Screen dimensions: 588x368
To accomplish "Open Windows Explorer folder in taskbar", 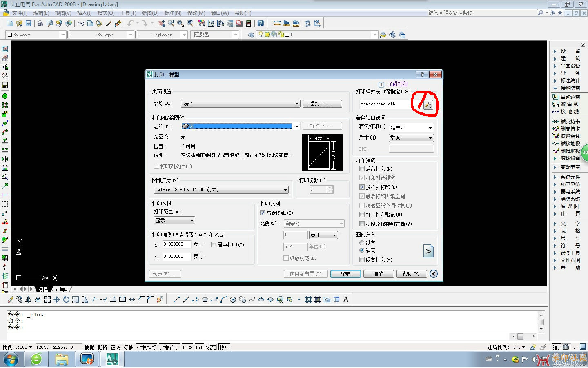I will click(62, 359).
